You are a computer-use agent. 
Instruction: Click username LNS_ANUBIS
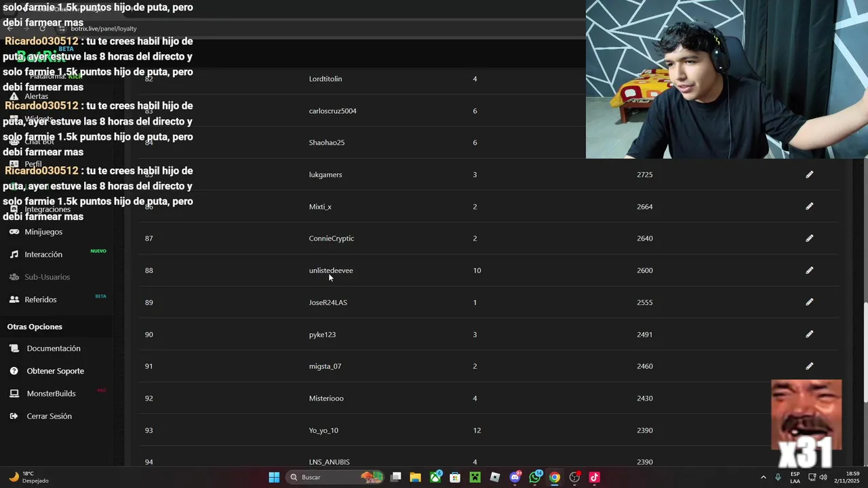point(330,462)
